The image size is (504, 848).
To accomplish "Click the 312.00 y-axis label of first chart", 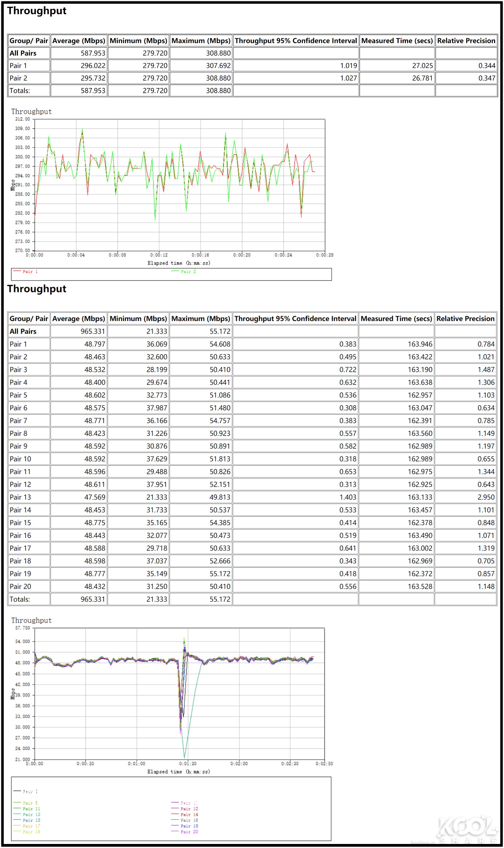I will coord(22,119).
